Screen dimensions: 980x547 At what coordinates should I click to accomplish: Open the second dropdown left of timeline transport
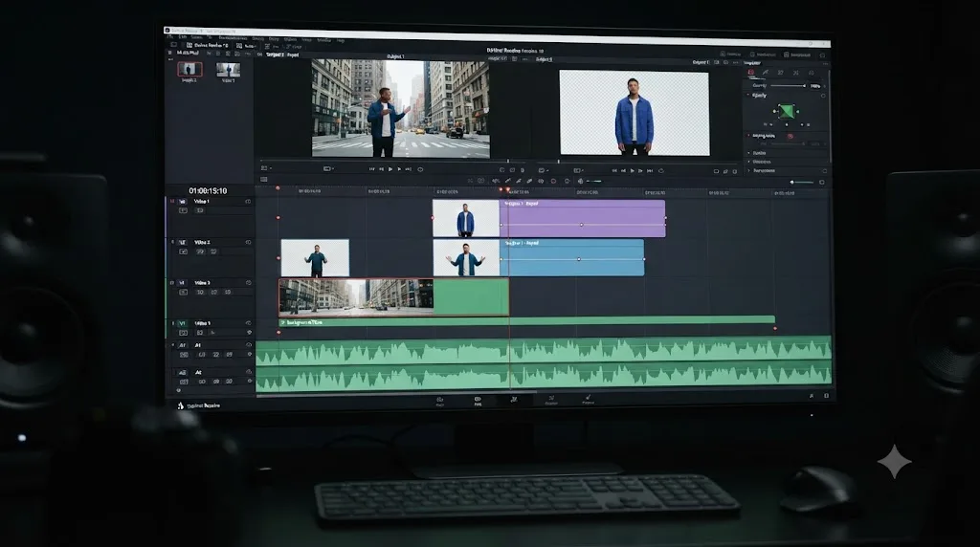(578, 170)
